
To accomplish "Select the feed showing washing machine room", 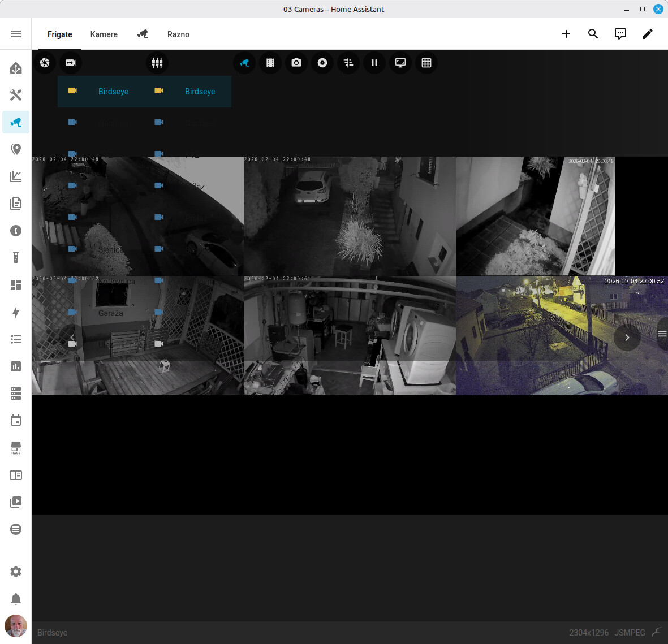I will pos(350,335).
